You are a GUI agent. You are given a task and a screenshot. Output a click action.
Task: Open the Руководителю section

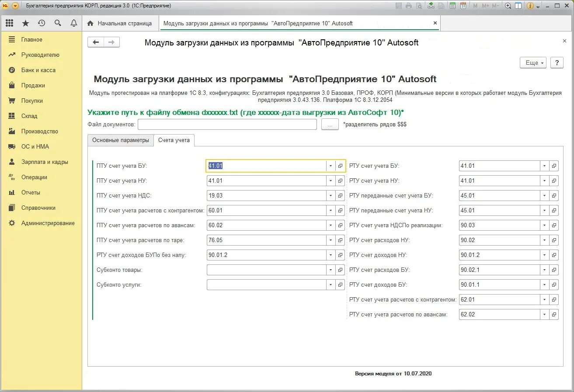point(40,55)
